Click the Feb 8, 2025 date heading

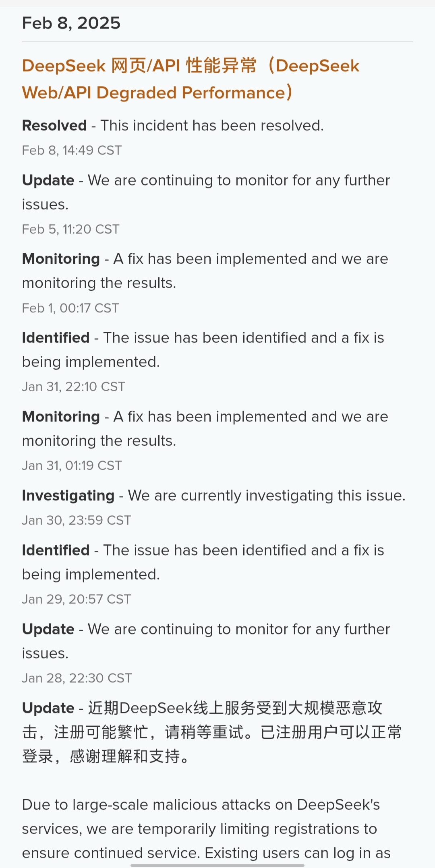tap(71, 23)
